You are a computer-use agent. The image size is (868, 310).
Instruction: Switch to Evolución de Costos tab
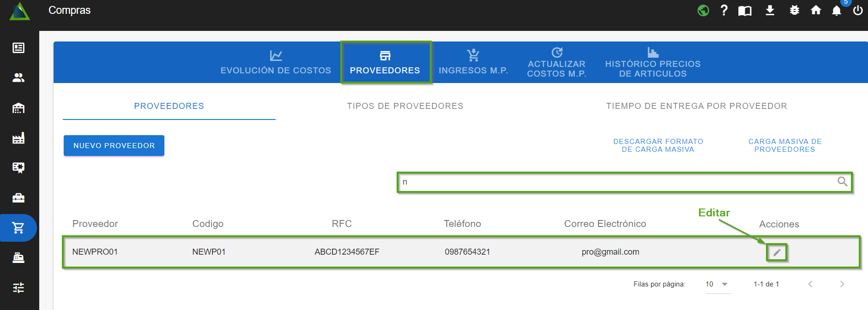pos(276,63)
